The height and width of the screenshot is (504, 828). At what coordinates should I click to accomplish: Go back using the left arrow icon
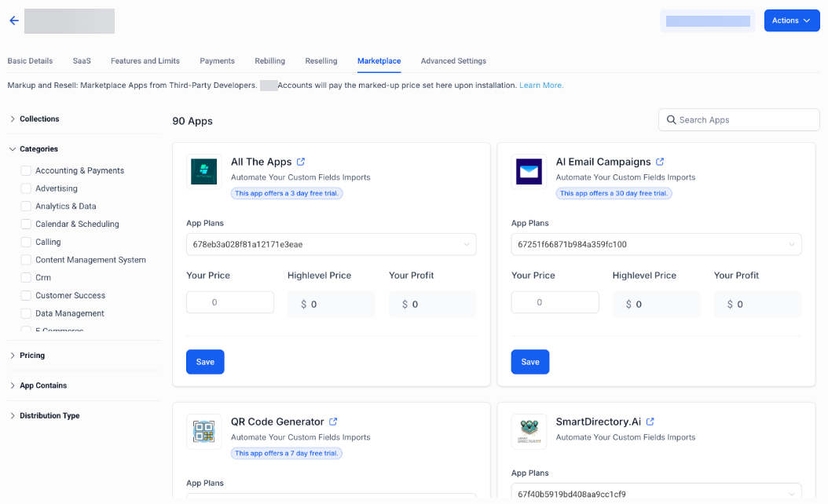[14, 20]
